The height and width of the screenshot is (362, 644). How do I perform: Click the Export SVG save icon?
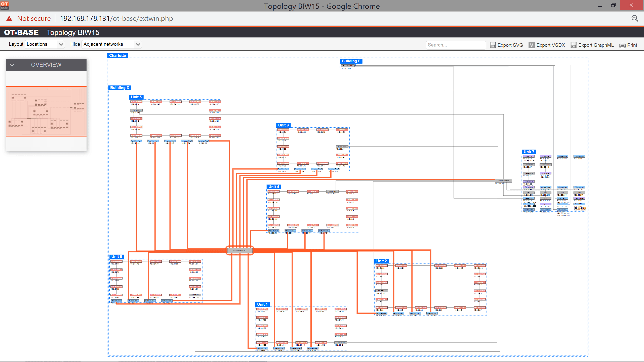[493, 45]
